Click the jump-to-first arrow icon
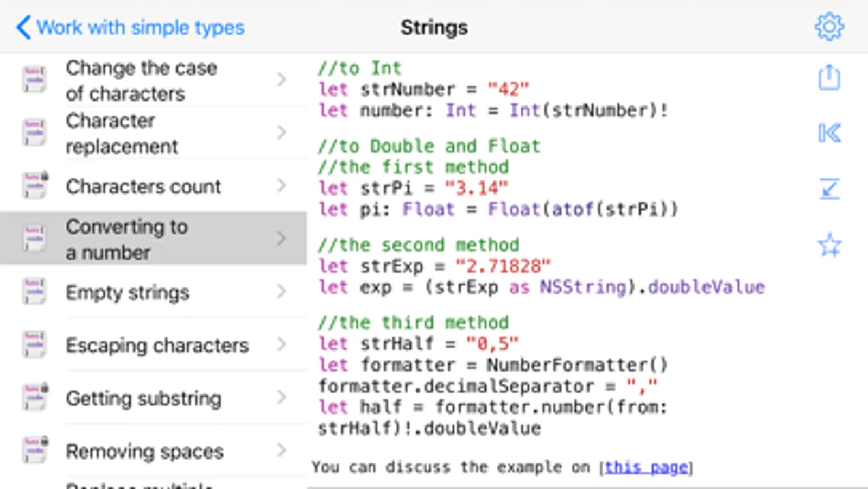Viewport: 868px width, 489px height. click(829, 133)
